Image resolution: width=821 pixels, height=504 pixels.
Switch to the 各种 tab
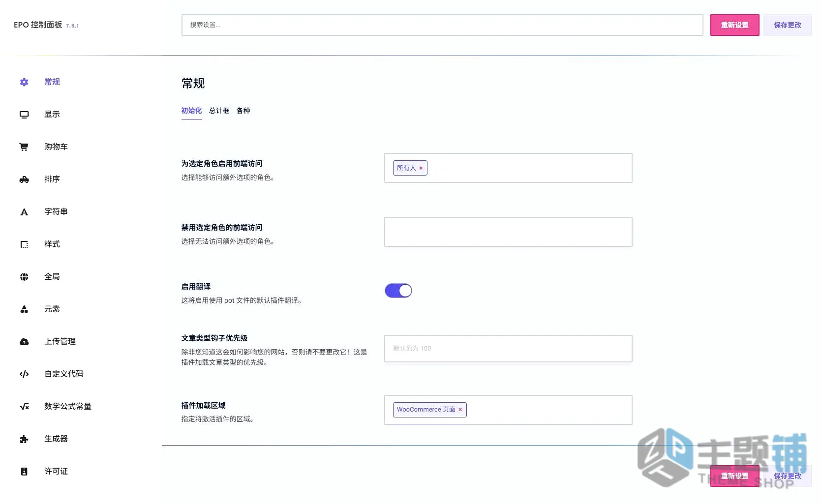coord(243,111)
